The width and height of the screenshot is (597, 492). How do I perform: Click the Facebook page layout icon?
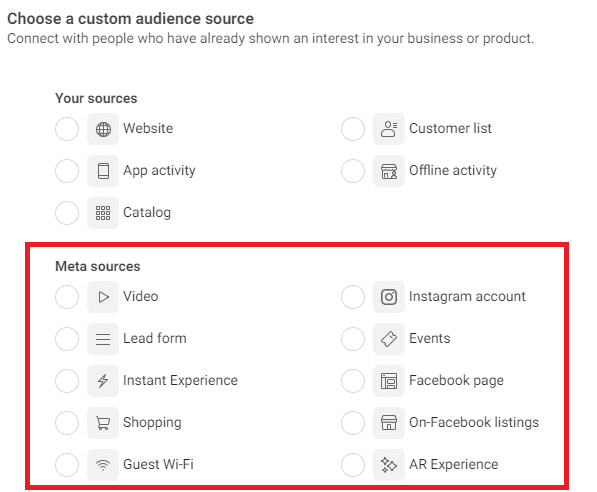389,381
